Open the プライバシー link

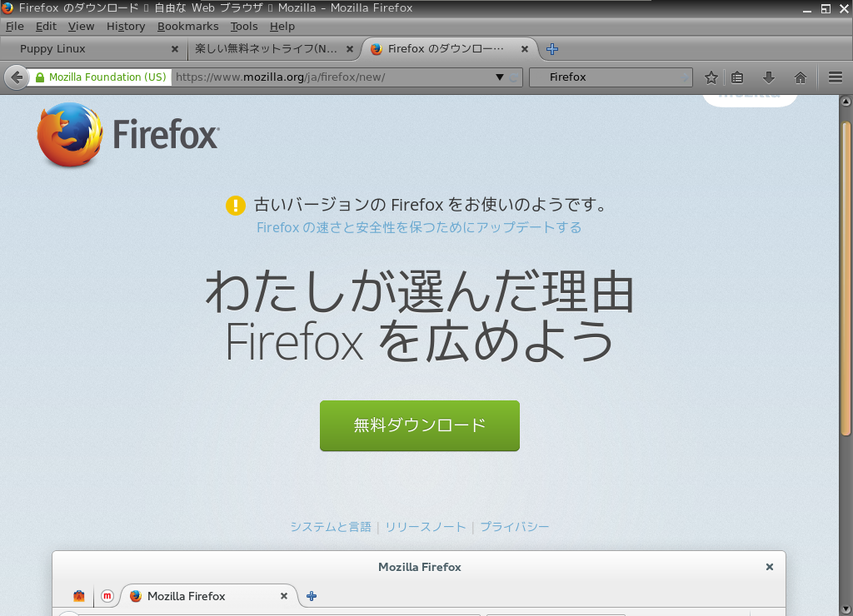tap(515, 527)
